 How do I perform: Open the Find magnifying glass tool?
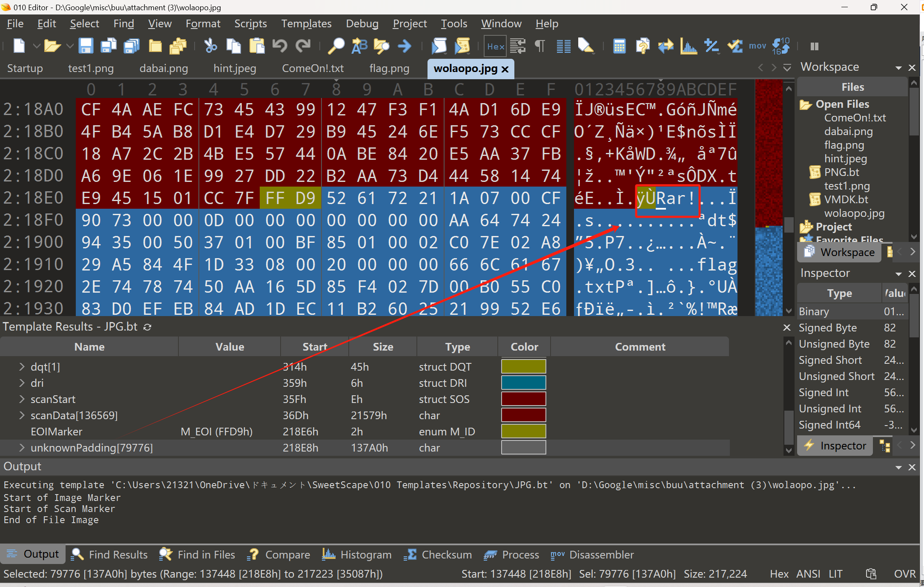tap(336, 46)
